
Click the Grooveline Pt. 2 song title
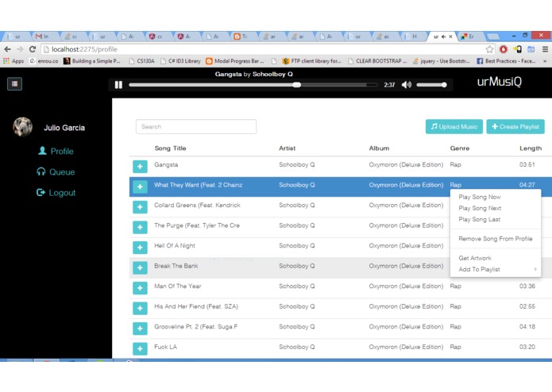(195, 327)
